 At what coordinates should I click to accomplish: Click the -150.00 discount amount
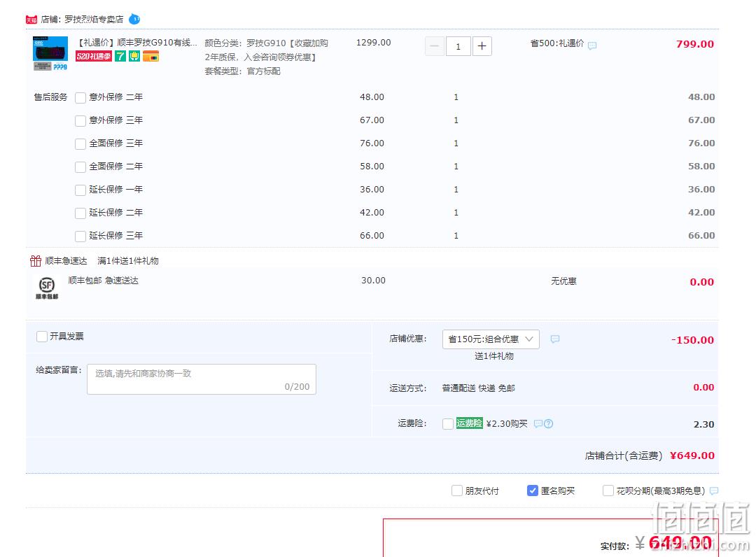pyautogui.click(x=692, y=339)
